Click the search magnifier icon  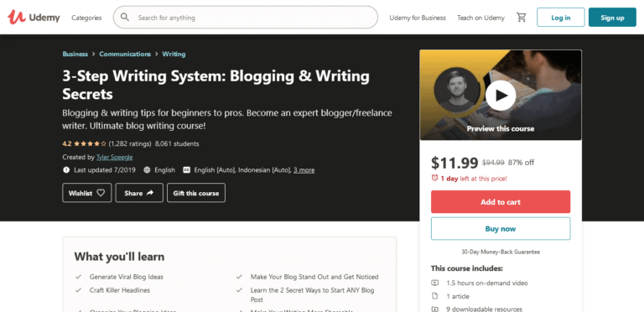point(125,18)
